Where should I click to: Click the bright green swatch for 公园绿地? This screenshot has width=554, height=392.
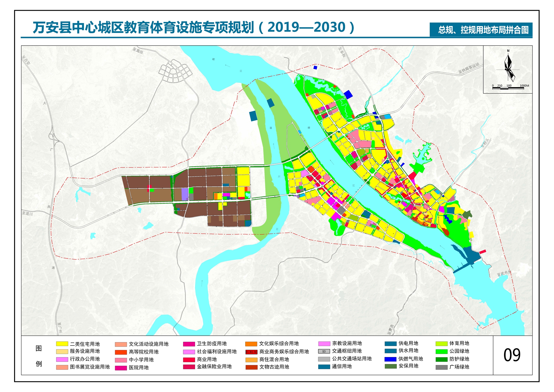coord(441,352)
